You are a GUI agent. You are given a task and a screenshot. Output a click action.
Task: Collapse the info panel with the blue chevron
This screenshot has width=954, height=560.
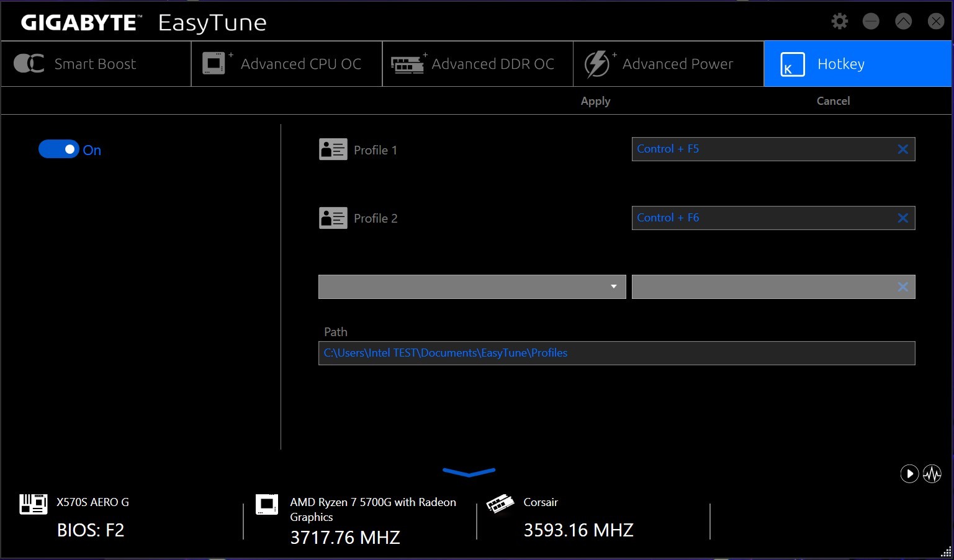(469, 473)
